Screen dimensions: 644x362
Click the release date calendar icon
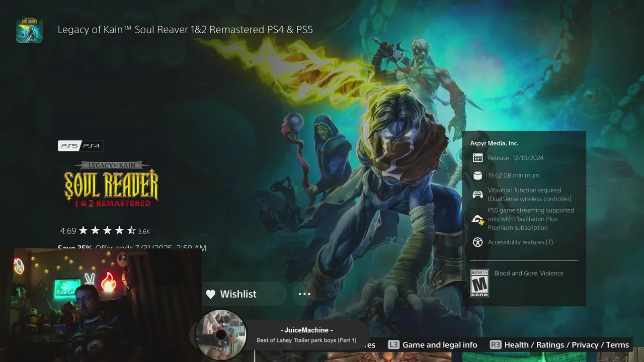[477, 158]
